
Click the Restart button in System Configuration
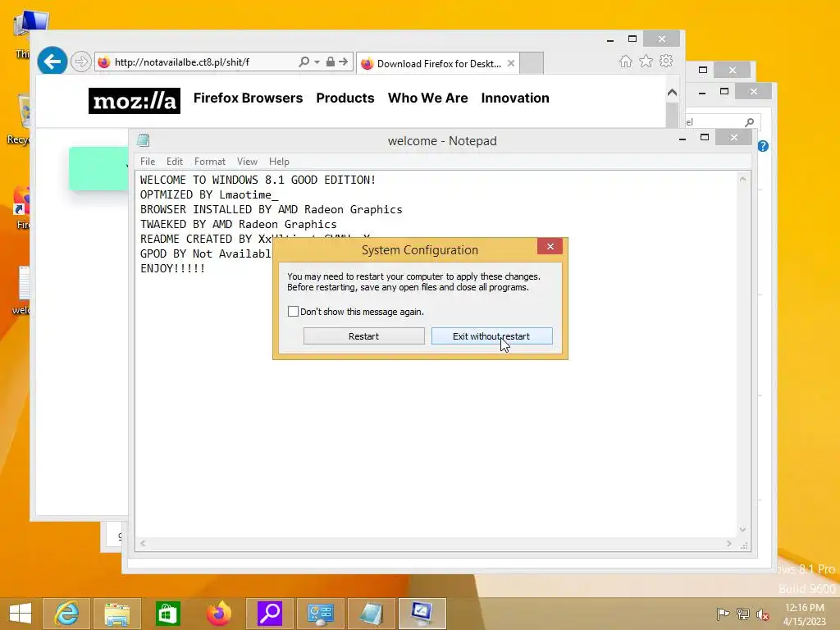(x=363, y=336)
